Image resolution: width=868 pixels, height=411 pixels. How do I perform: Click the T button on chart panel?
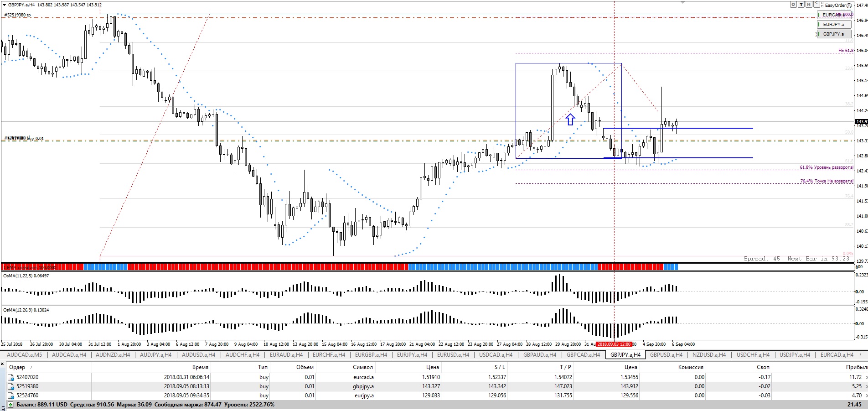pyautogui.click(x=801, y=5)
